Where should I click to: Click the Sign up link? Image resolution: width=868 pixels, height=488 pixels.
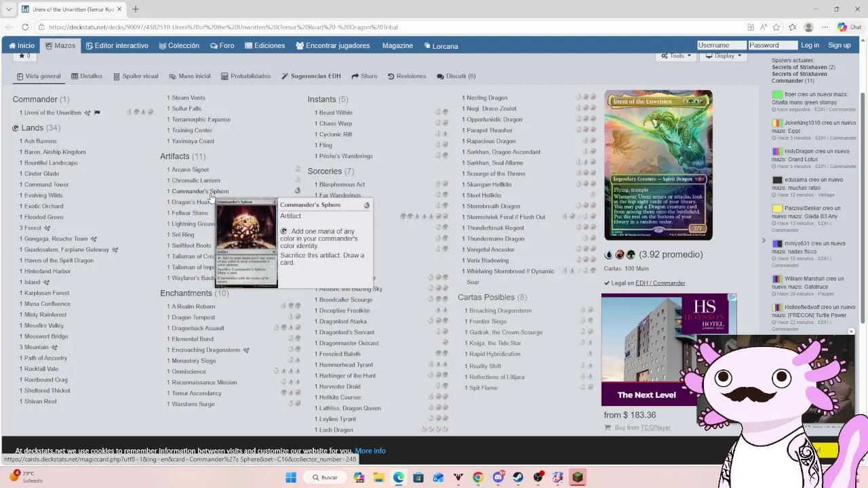click(x=839, y=45)
